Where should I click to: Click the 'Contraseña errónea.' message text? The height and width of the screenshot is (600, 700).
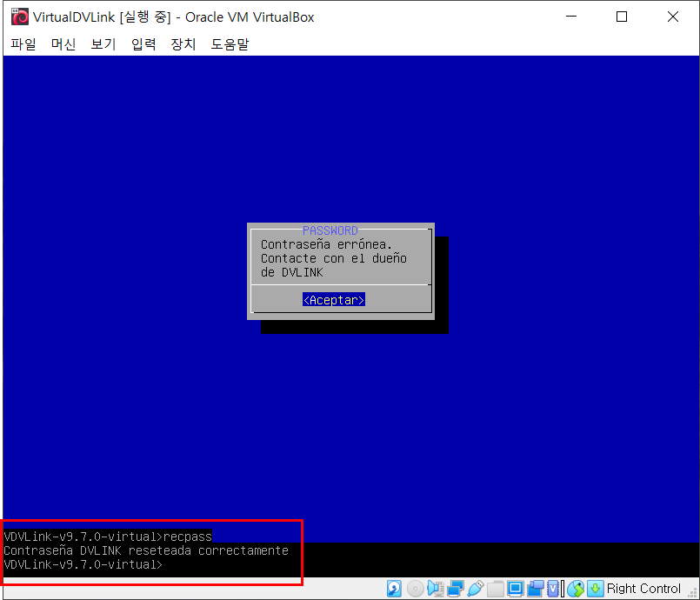coord(326,244)
